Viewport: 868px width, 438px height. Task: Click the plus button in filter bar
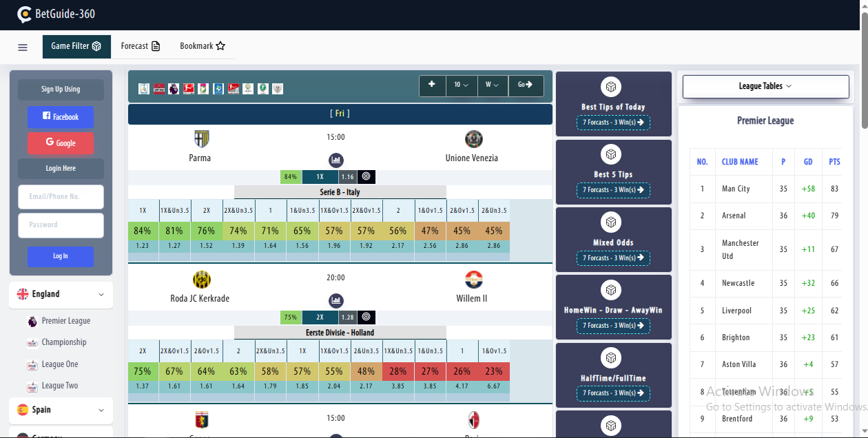coord(432,85)
